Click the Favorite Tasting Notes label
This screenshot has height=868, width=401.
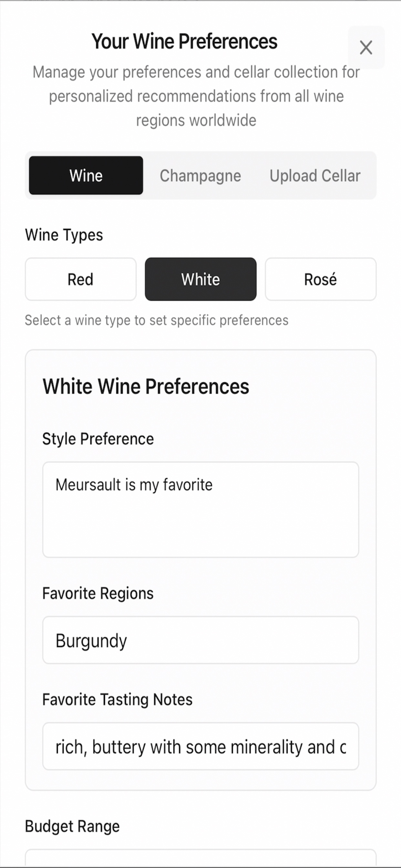117,699
